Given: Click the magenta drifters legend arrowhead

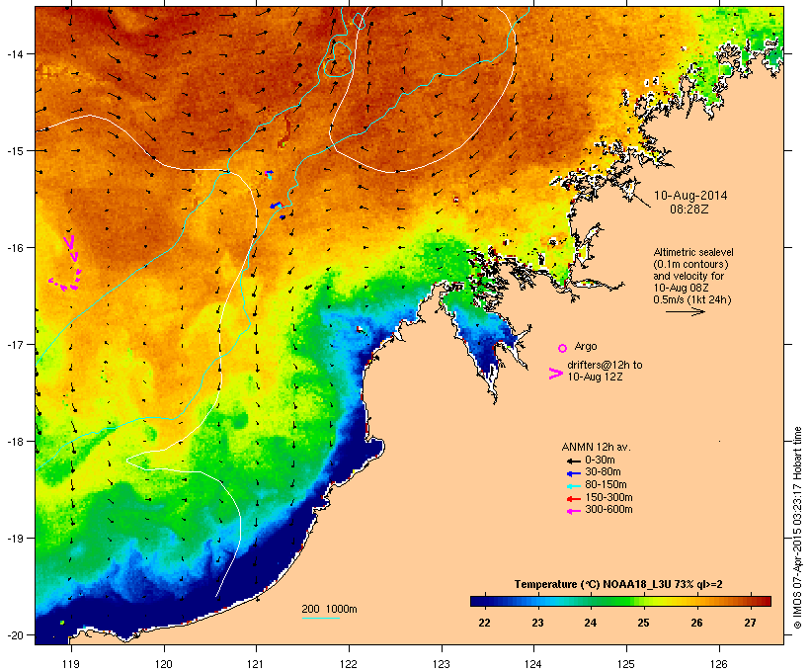Looking at the screenshot, I should coord(555,374).
